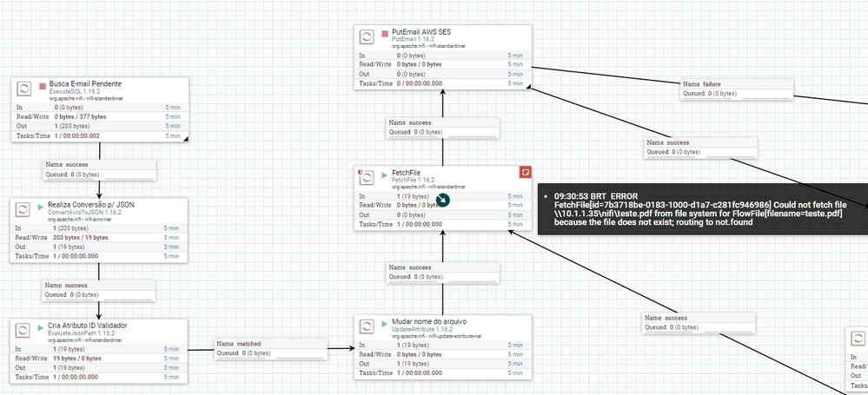This screenshot has width=868, height=395.
Task: Click the ConvertAvroToJSON 1.16.2 type label
Action: click(x=84, y=212)
